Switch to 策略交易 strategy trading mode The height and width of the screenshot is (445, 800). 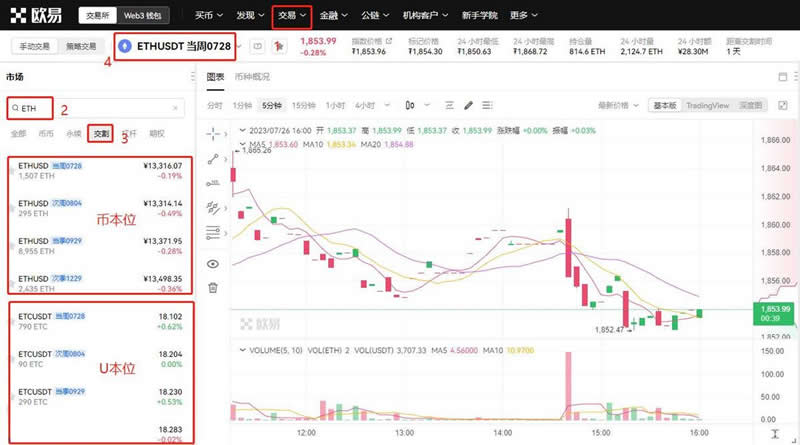point(83,46)
